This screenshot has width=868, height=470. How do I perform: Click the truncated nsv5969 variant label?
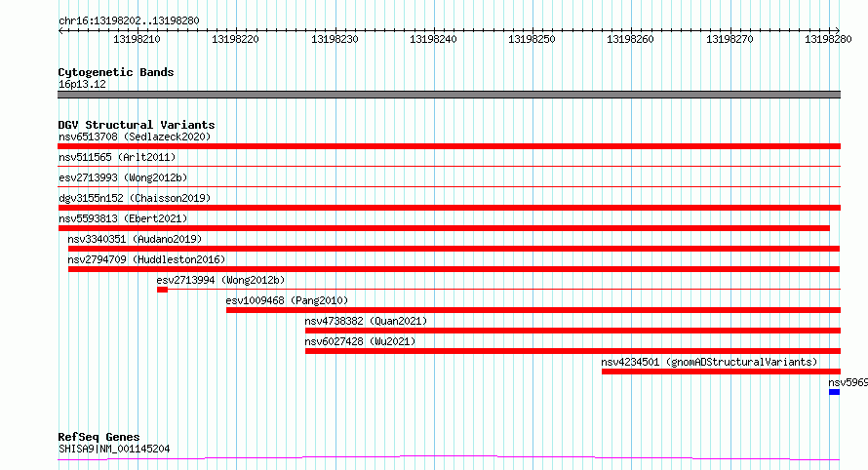point(848,382)
